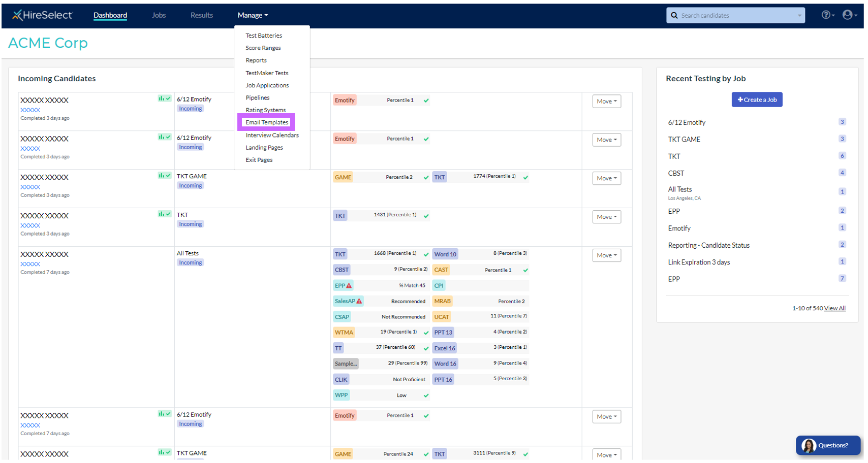
Task: Click the HireSelect logo
Action: coord(43,15)
